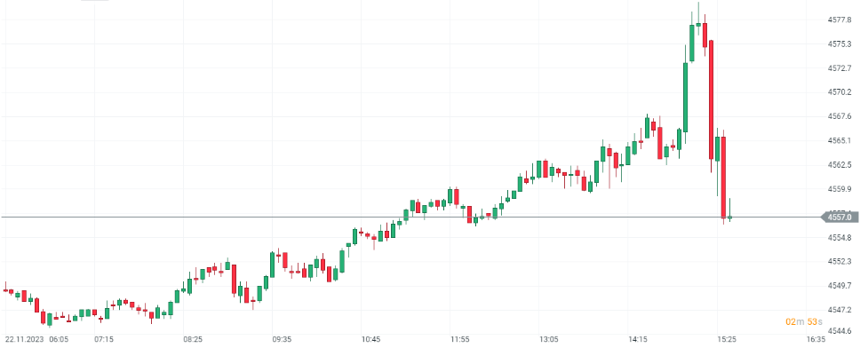
Task: Click the 4562.5 price axis label
Action: [x=840, y=165]
